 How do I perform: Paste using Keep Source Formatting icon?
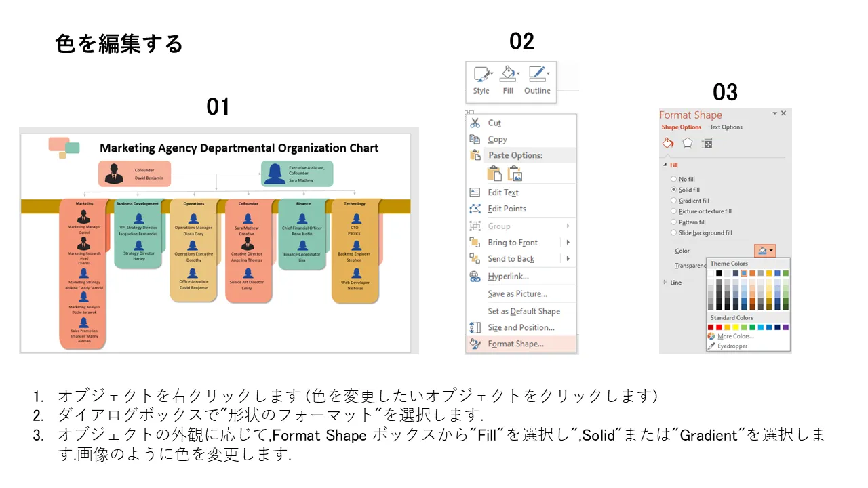click(x=495, y=174)
